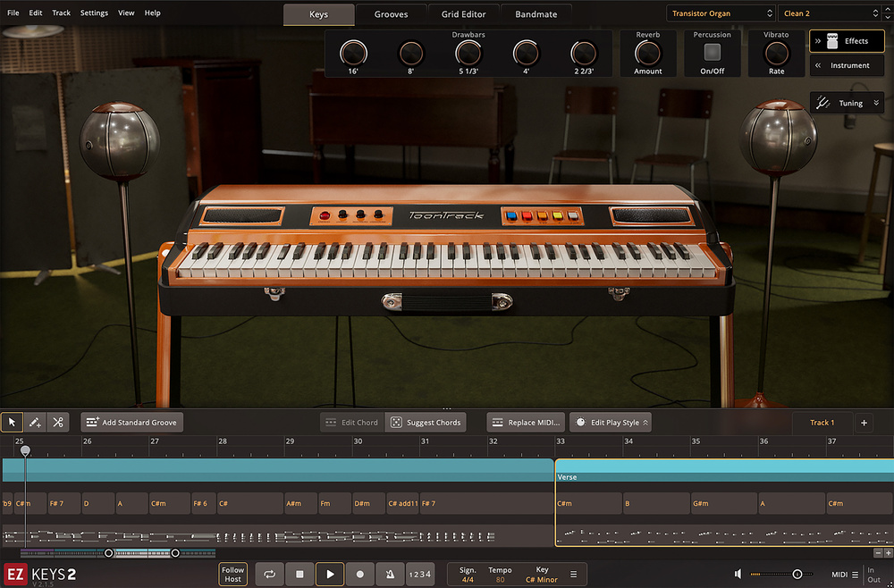
Task: Stop playback
Action: tap(299, 574)
